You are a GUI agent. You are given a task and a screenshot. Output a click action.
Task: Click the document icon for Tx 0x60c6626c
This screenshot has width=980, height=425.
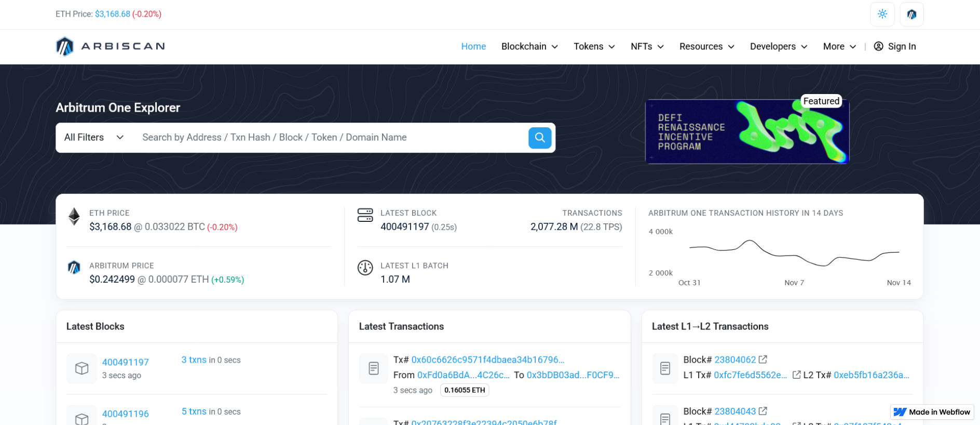374,368
